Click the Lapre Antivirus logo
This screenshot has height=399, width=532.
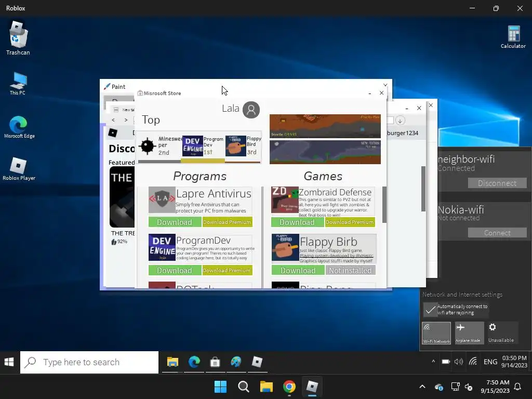(162, 200)
